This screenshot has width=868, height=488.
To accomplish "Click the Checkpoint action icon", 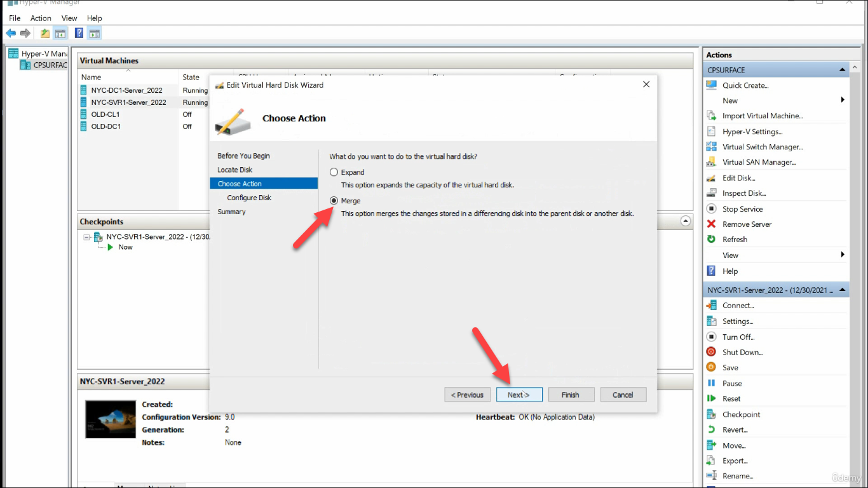I will tap(712, 414).
